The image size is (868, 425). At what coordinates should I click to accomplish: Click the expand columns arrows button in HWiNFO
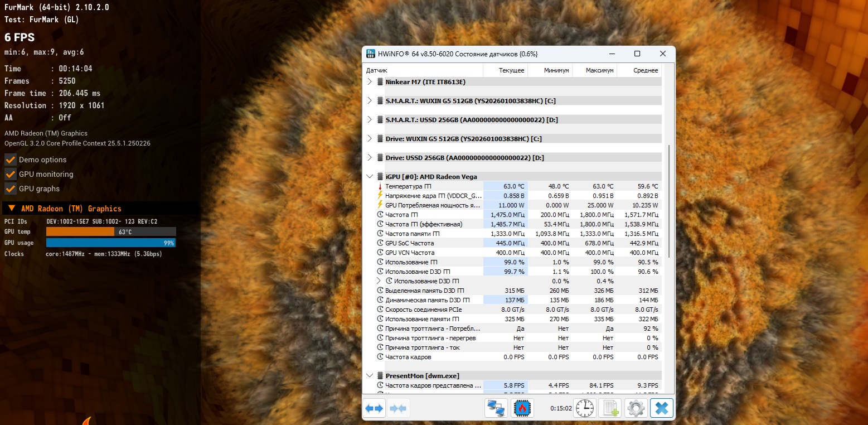[375, 408]
